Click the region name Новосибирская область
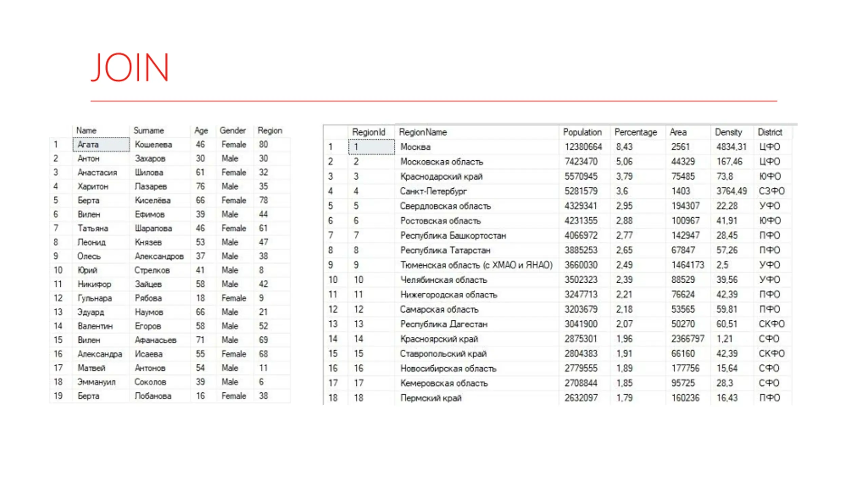Viewport: 868px width, 488px height. tap(448, 369)
